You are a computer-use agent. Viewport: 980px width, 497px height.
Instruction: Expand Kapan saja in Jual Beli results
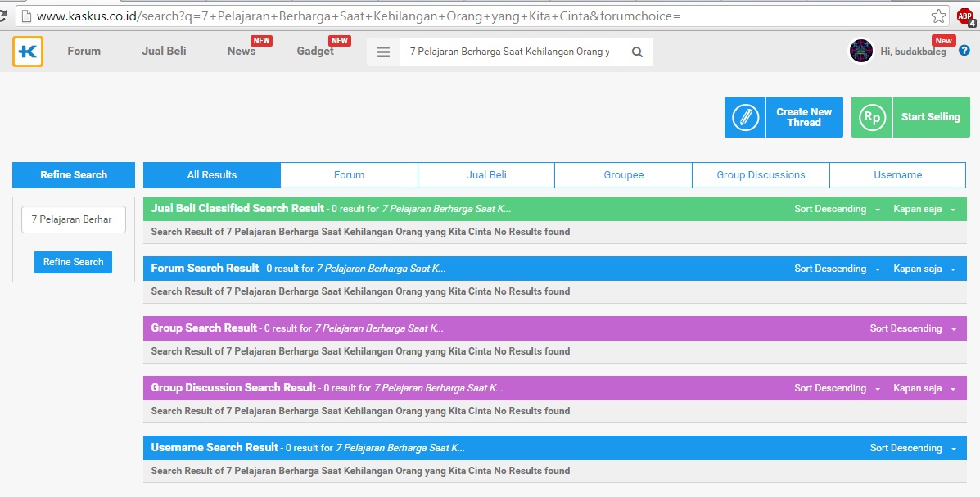click(x=924, y=209)
